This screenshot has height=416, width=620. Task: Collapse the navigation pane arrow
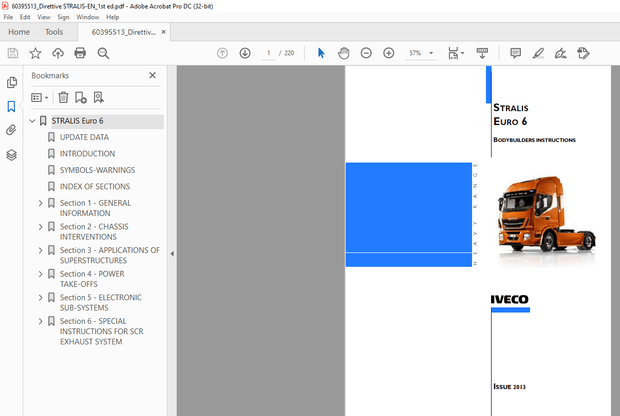click(172, 254)
